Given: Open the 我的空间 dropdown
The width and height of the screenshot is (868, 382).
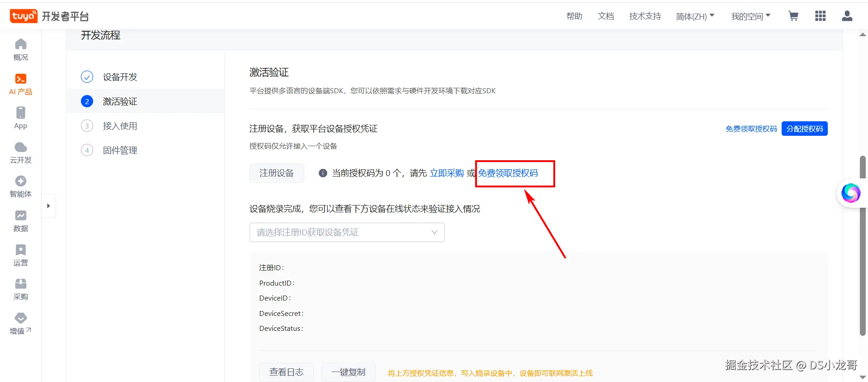Looking at the screenshot, I should (x=751, y=16).
